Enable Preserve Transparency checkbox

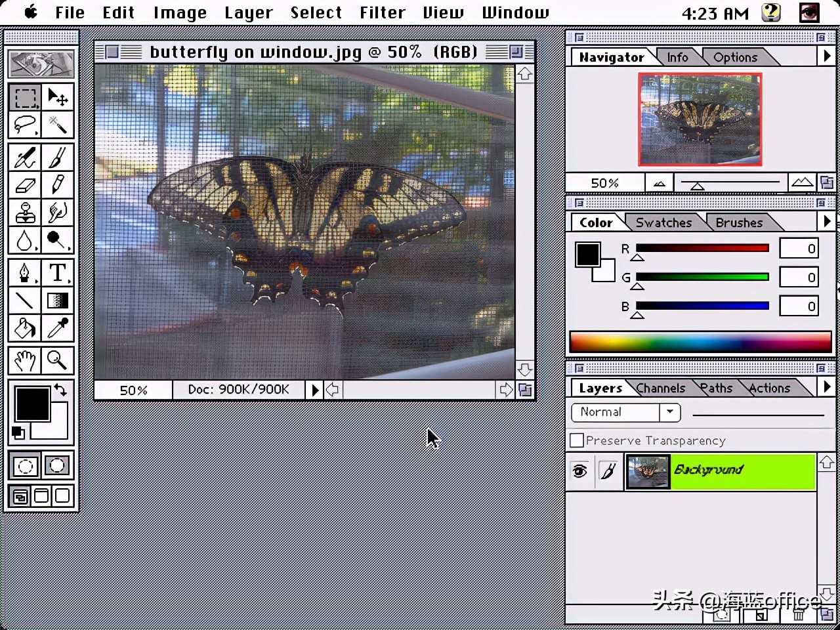(576, 440)
